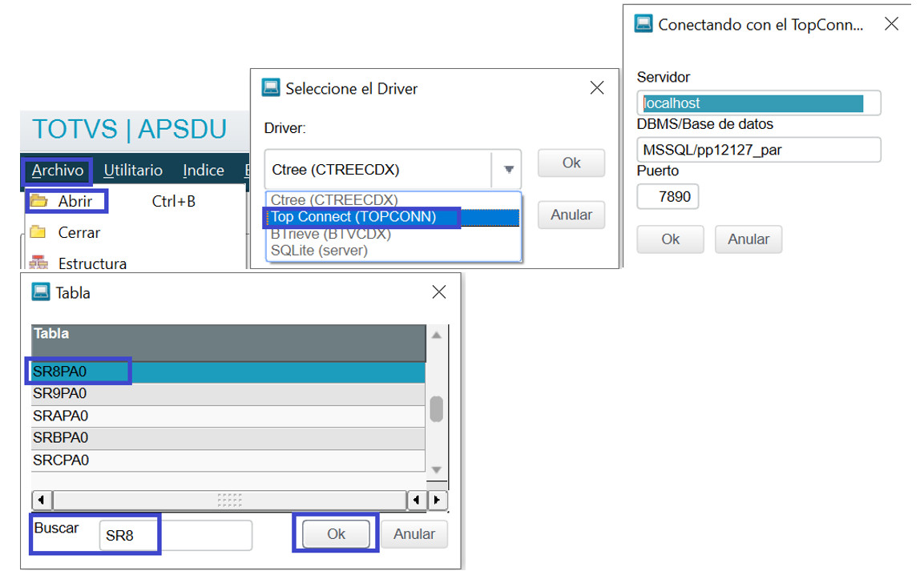924x579 pixels.
Task: Click the Abrir open-folder icon
Action: click(x=39, y=201)
